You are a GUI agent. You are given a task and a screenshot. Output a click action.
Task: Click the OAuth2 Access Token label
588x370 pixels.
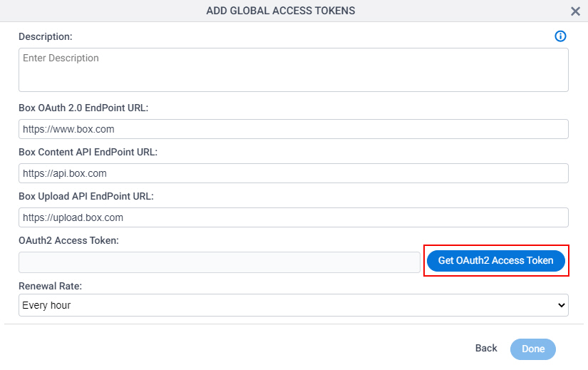point(68,240)
